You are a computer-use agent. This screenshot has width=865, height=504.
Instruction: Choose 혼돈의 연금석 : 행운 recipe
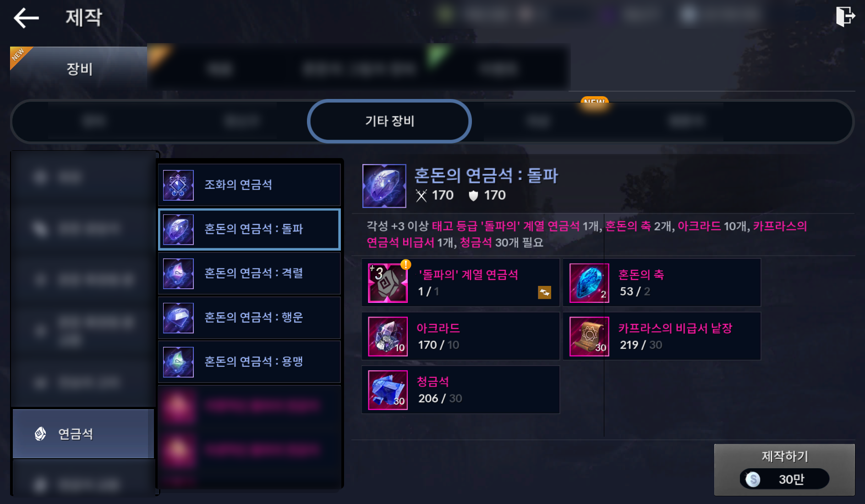249,317
